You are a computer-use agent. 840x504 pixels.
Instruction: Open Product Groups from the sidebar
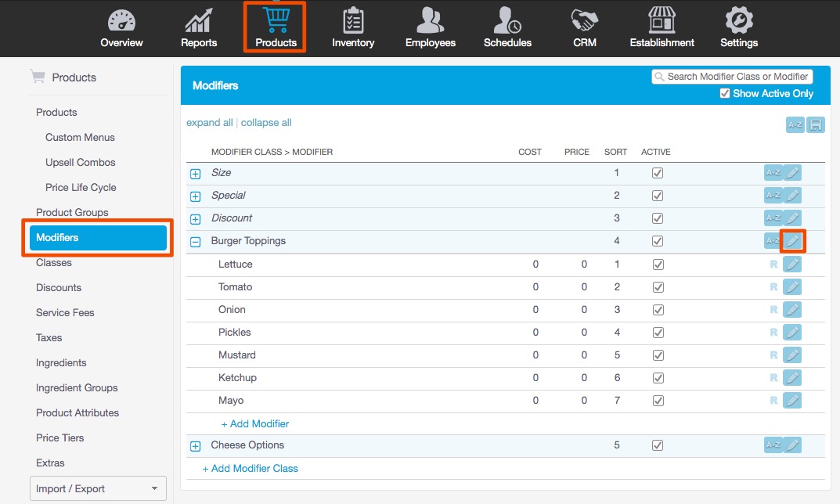(x=72, y=212)
